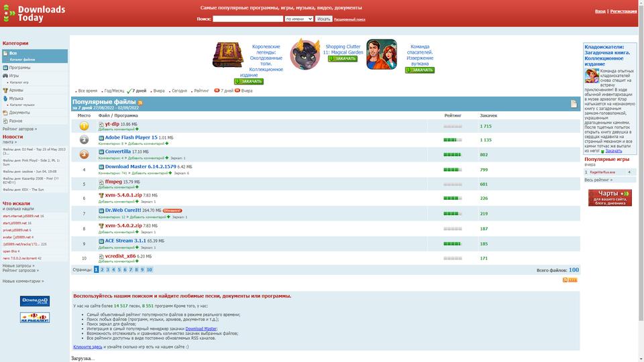Click Shopping Clutter cat character thumbnail

[x=305, y=54]
